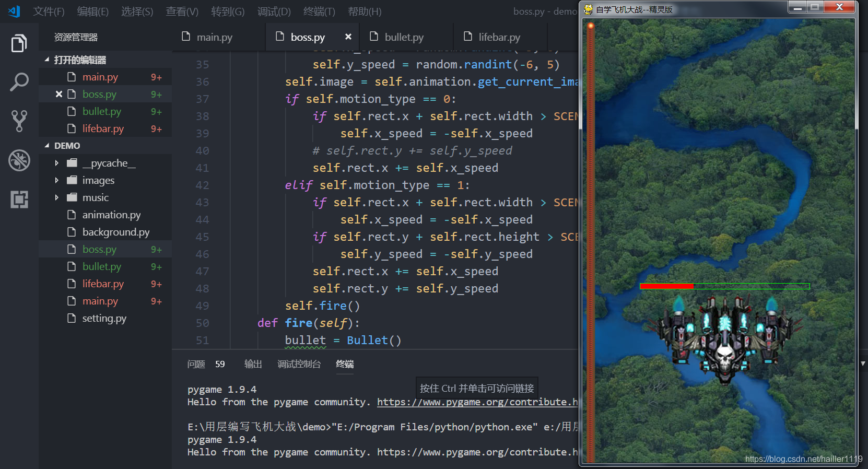Open animation.py in DEMO folder

(105, 215)
